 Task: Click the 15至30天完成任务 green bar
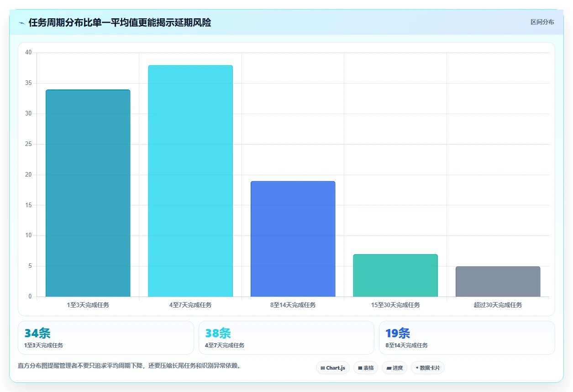click(x=395, y=276)
